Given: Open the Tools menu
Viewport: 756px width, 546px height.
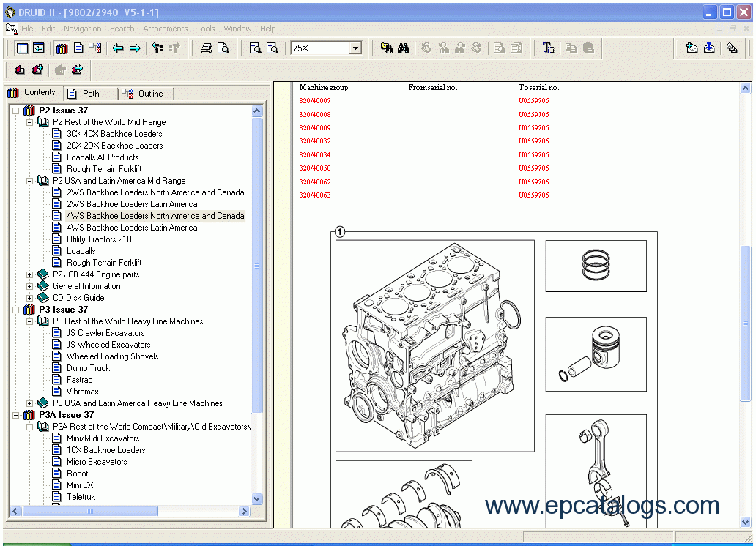Looking at the screenshot, I should pos(205,29).
